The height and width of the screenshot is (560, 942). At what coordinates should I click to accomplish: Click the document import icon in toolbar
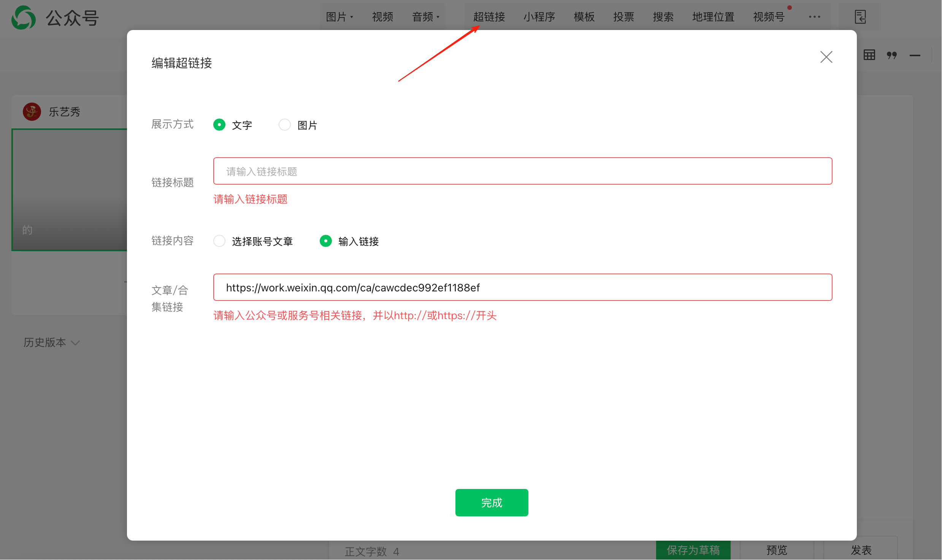860,17
